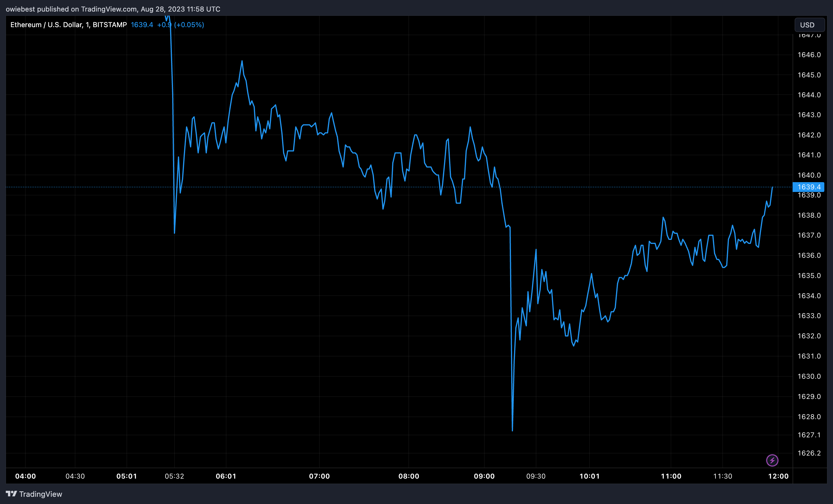833x504 pixels.
Task: Click the 12:00 time axis label
Action: (778, 476)
